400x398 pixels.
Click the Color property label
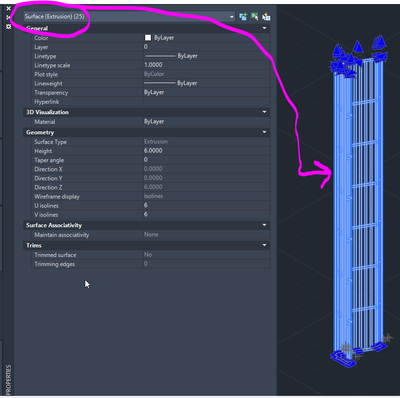point(41,38)
